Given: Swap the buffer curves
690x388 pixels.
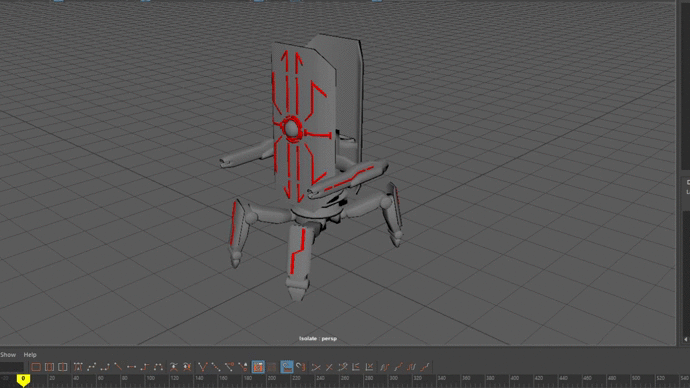Looking at the screenshot, I should [187, 367].
